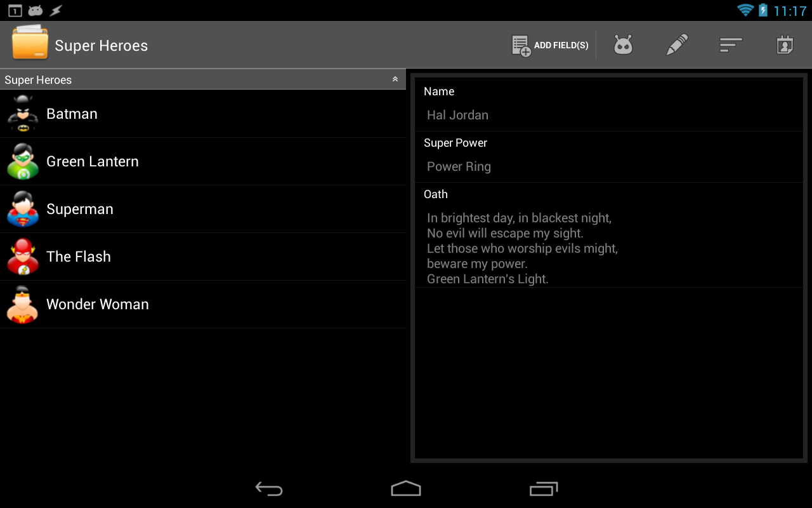Tap the battery charging status icon

point(763,10)
